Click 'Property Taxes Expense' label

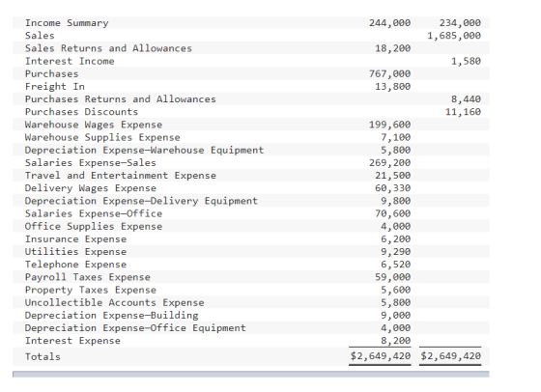pos(91,290)
